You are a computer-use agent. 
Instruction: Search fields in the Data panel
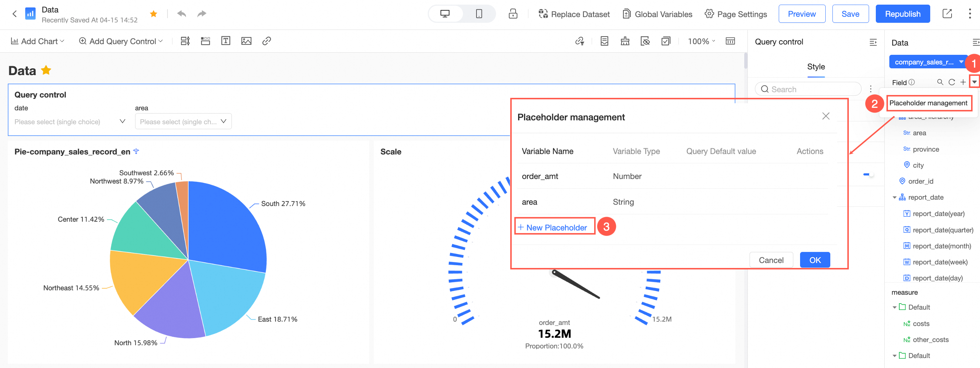click(x=940, y=82)
